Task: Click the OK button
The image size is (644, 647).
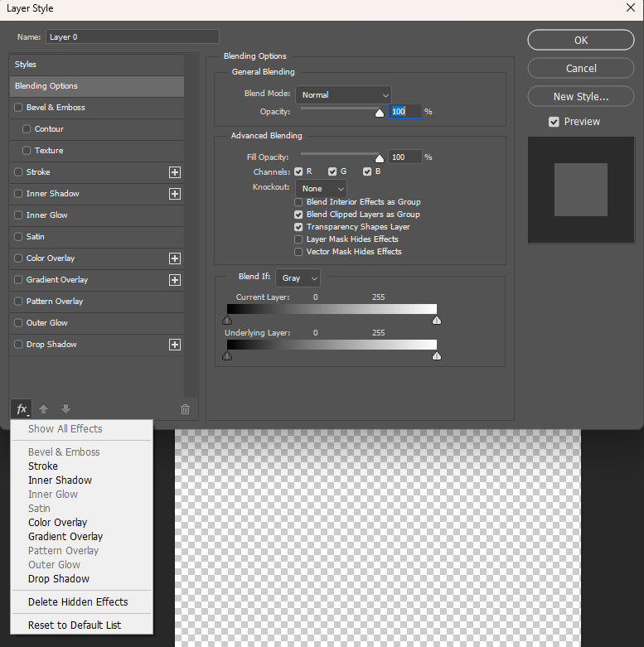Action: 581,40
